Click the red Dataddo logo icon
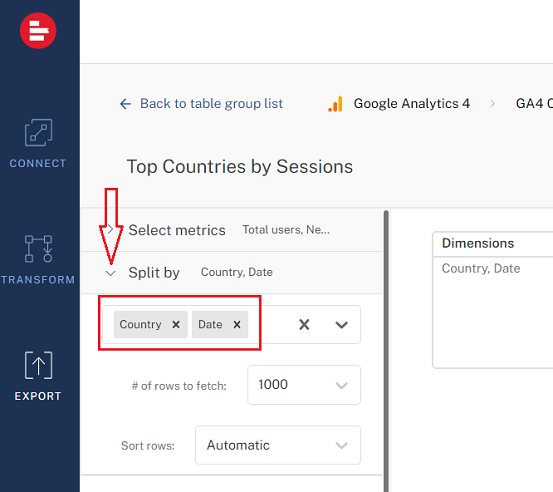This screenshot has height=492, width=553. (38, 31)
